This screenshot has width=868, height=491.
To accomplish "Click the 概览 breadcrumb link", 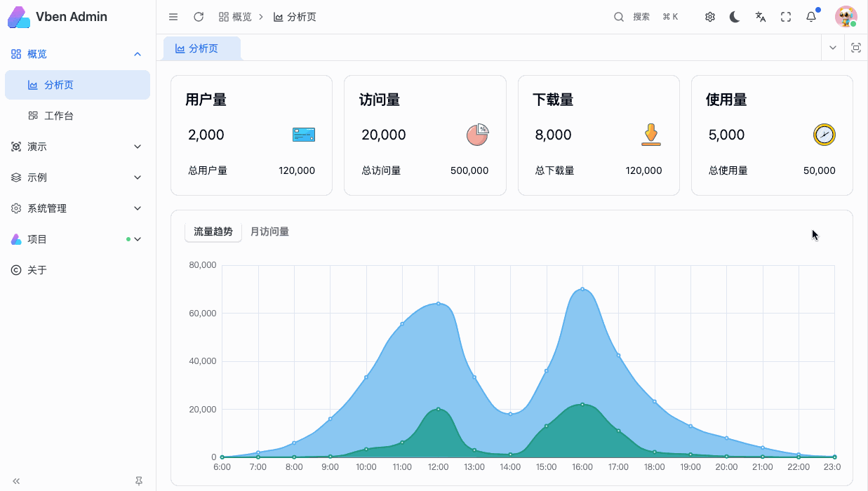I will (x=242, y=17).
